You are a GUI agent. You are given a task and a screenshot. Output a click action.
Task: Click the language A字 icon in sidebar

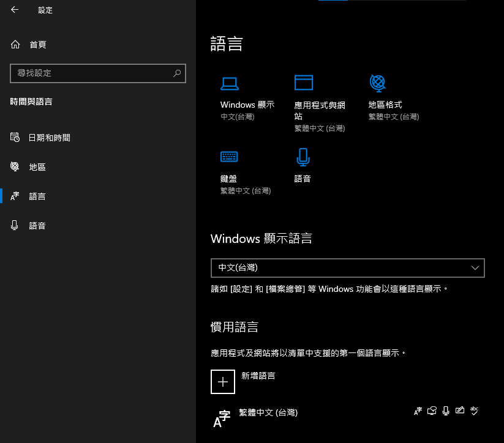[x=15, y=196]
